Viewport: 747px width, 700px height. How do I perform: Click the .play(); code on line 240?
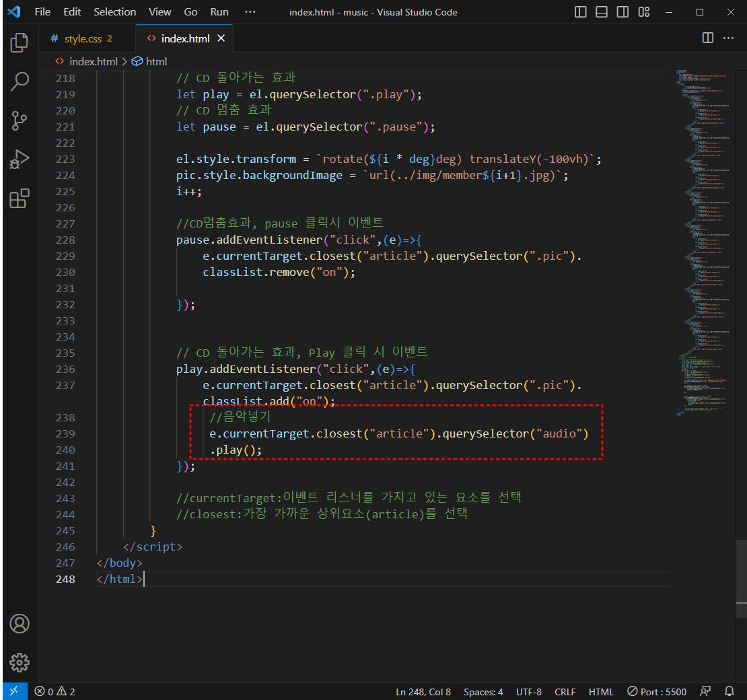pyautogui.click(x=236, y=450)
